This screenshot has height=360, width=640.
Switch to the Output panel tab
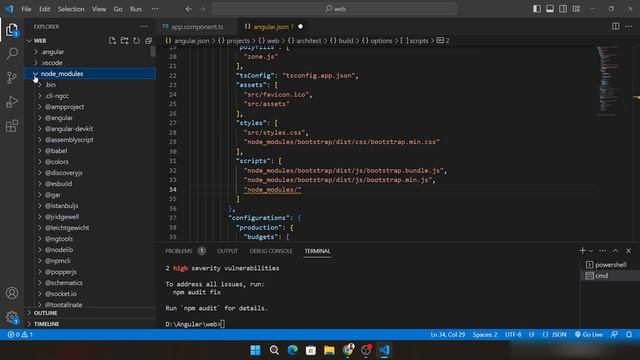[x=227, y=251]
